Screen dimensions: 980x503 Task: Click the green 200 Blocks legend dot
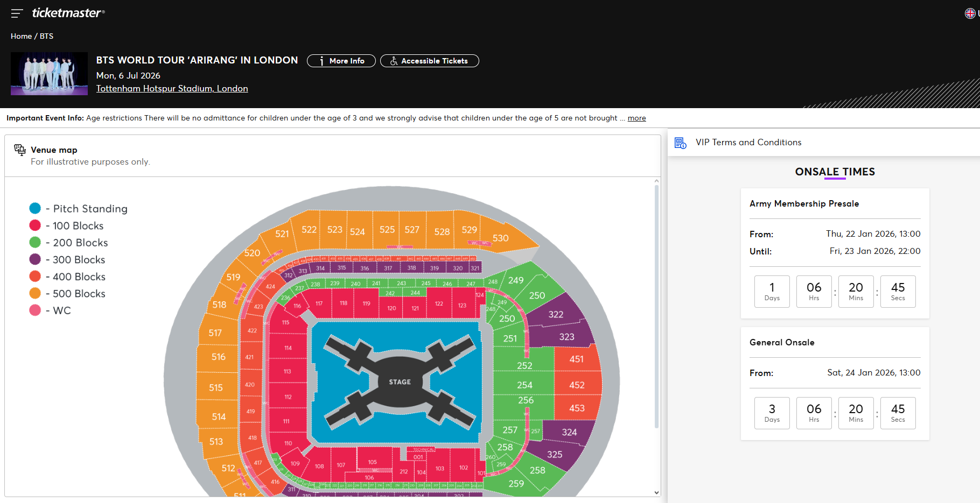click(x=35, y=243)
